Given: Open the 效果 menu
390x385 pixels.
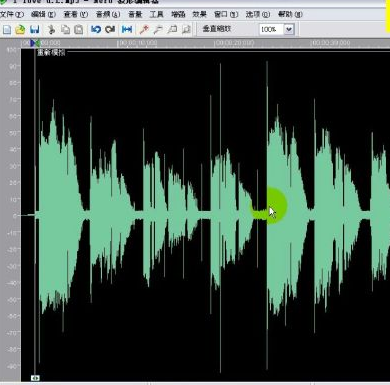Looking at the screenshot, I should pyautogui.click(x=199, y=14).
